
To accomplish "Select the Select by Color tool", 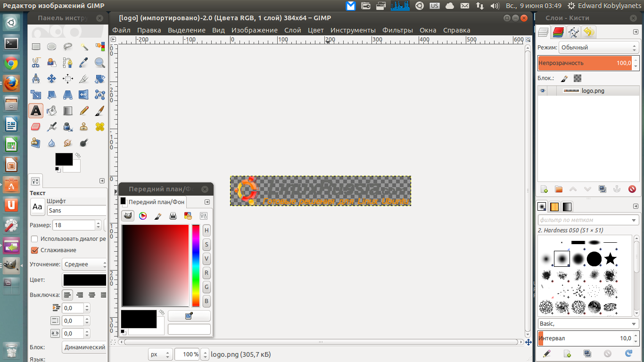I will (100, 47).
